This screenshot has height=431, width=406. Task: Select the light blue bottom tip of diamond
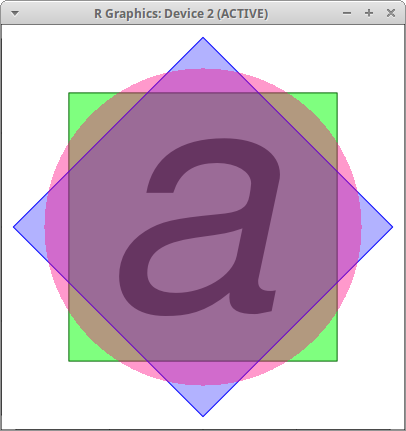click(203, 399)
